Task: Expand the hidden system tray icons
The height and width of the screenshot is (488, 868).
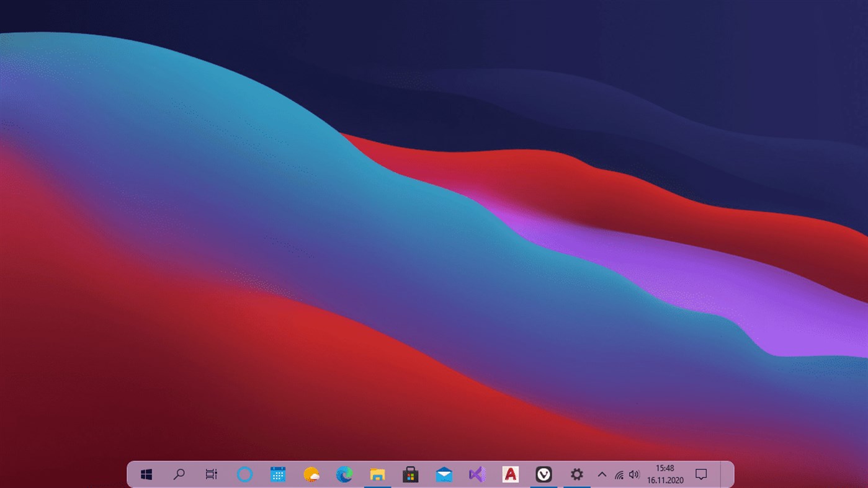Action: point(601,474)
